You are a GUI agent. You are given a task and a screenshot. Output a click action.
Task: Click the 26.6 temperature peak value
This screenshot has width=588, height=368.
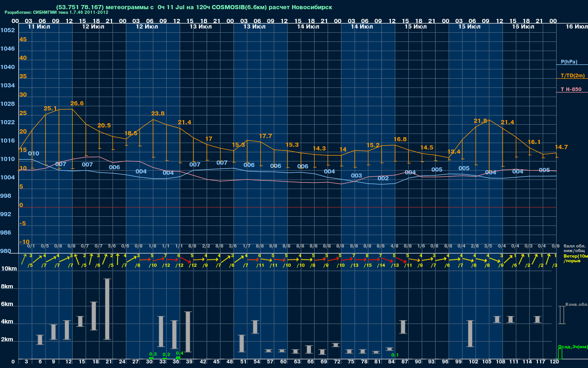coord(77,103)
